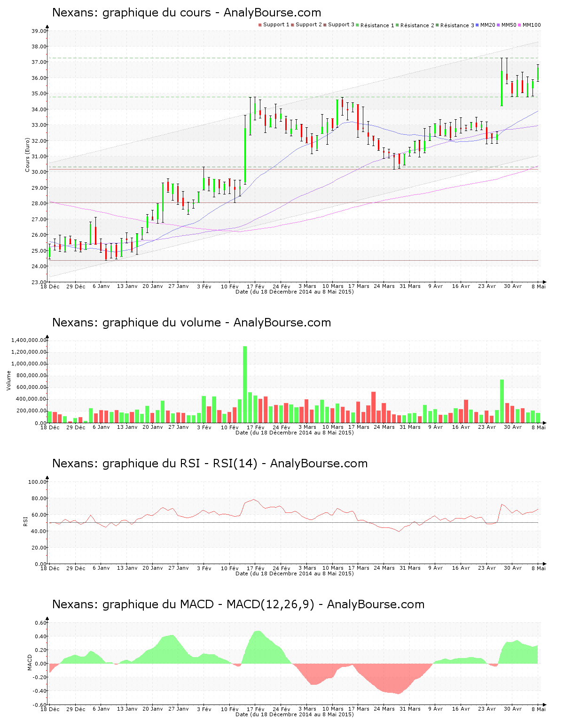Click the date range caption under the MACD chart
The height and width of the screenshot is (728, 564).
click(295, 714)
